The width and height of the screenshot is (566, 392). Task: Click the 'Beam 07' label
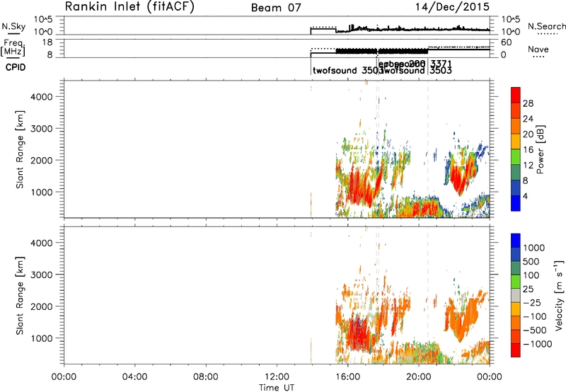pyautogui.click(x=276, y=8)
